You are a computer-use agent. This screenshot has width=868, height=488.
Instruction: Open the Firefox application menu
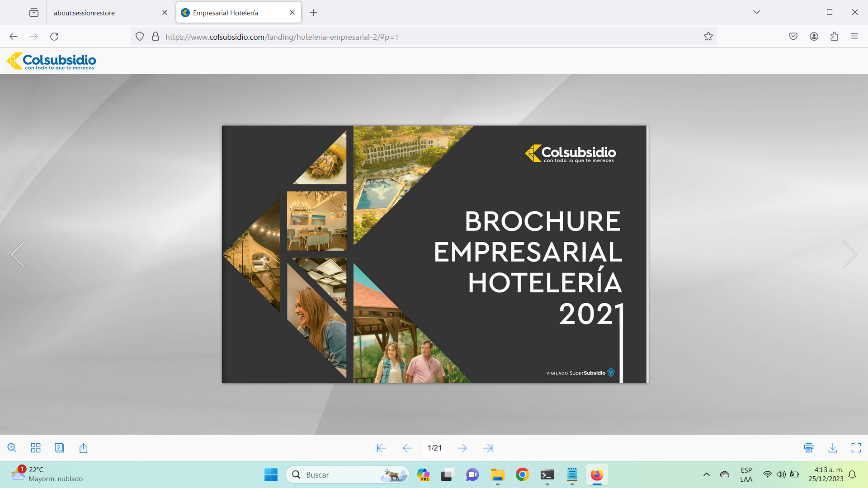click(x=854, y=37)
